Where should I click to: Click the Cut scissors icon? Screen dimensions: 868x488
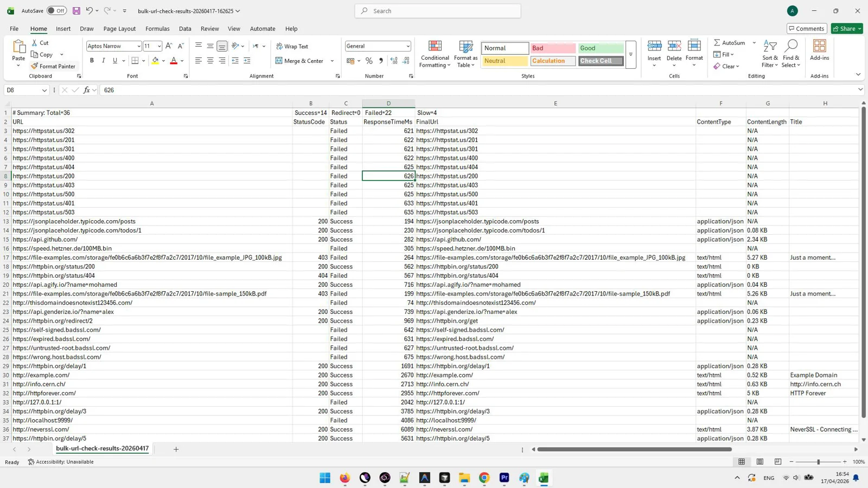(35, 43)
